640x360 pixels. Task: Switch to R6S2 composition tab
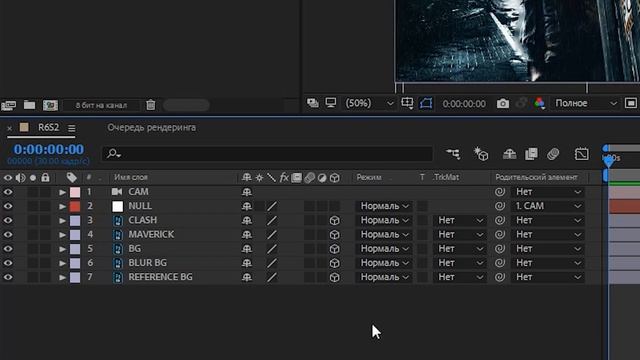pos(48,127)
